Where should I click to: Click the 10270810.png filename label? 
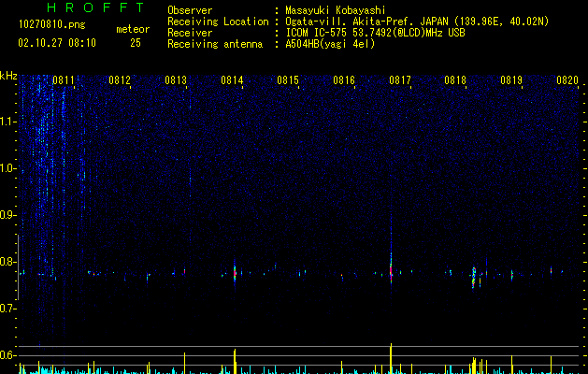point(52,24)
